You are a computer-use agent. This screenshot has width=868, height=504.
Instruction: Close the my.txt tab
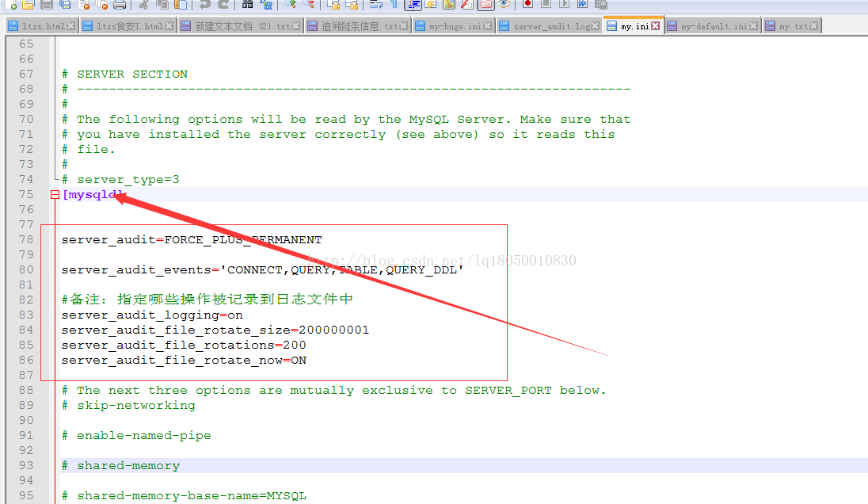pyautogui.click(x=814, y=26)
